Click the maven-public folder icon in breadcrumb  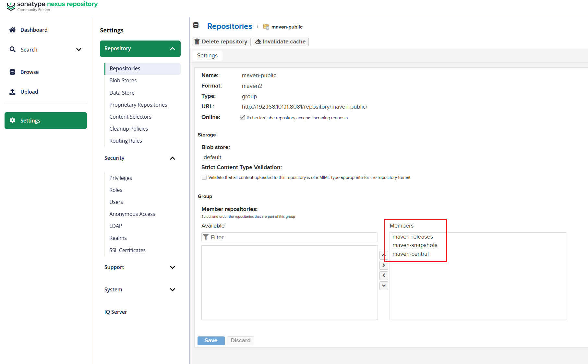coord(266,27)
